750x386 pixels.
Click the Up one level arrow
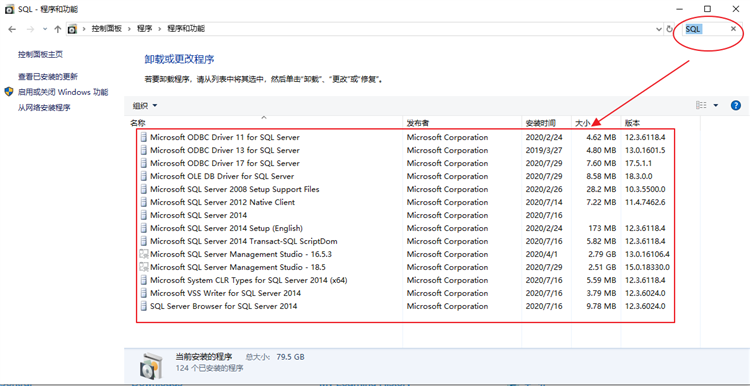coord(57,29)
